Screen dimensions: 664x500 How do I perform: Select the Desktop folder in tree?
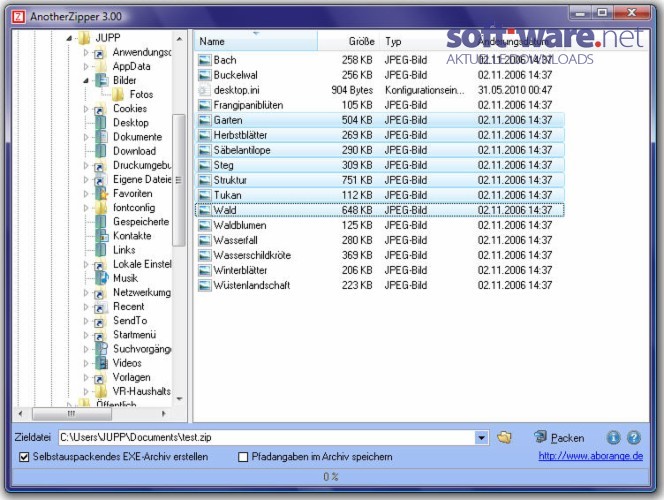coord(131,123)
